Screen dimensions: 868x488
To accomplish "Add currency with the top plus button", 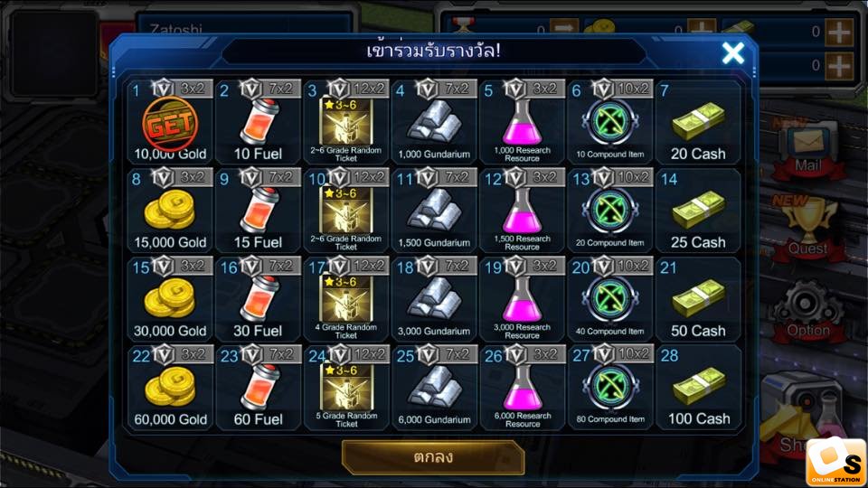I will pos(839,33).
